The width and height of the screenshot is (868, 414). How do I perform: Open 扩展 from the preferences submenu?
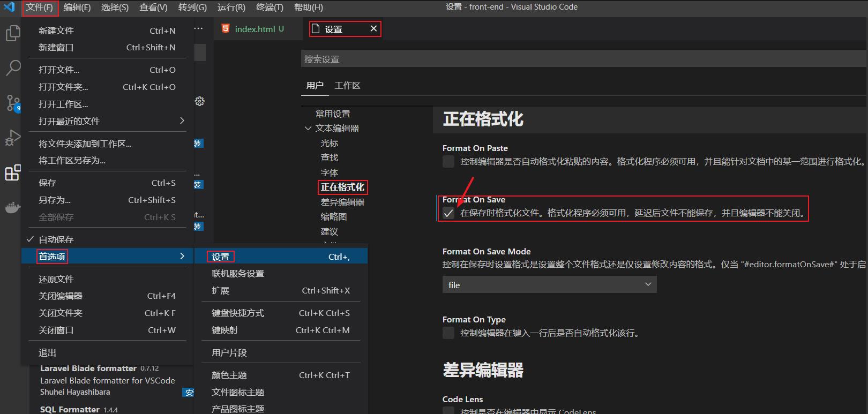point(281,290)
